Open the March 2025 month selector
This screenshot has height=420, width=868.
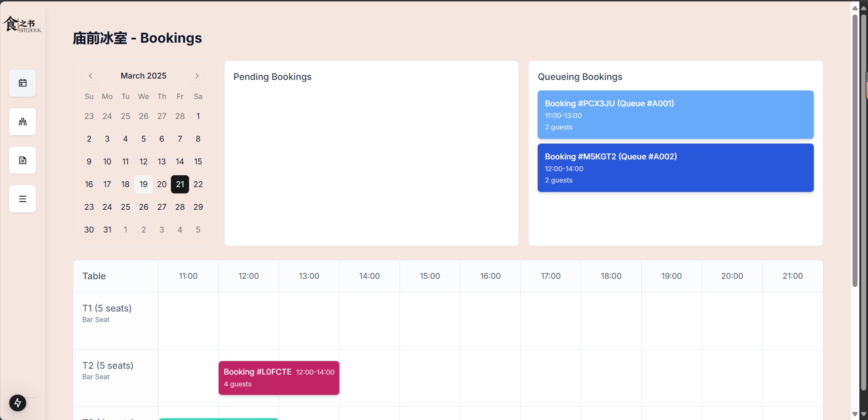(x=143, y=76)
